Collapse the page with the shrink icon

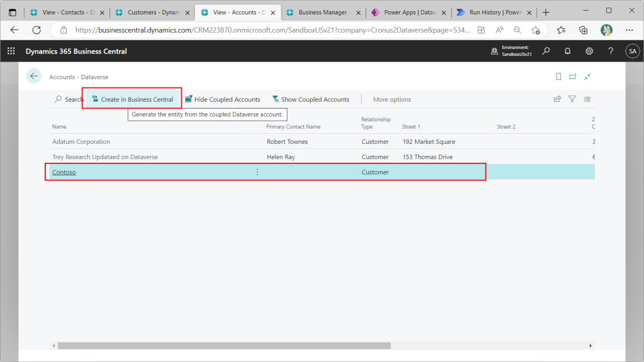point(588,77)
